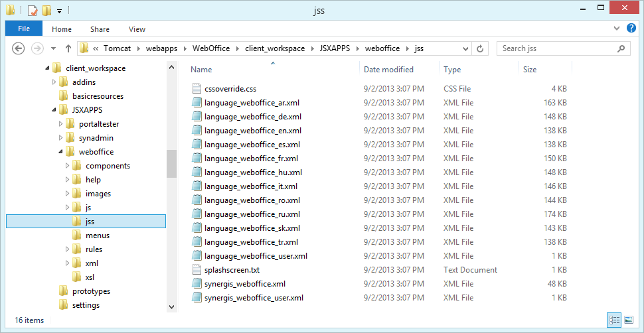Switch to Details view in status bar

pos(614,320)
